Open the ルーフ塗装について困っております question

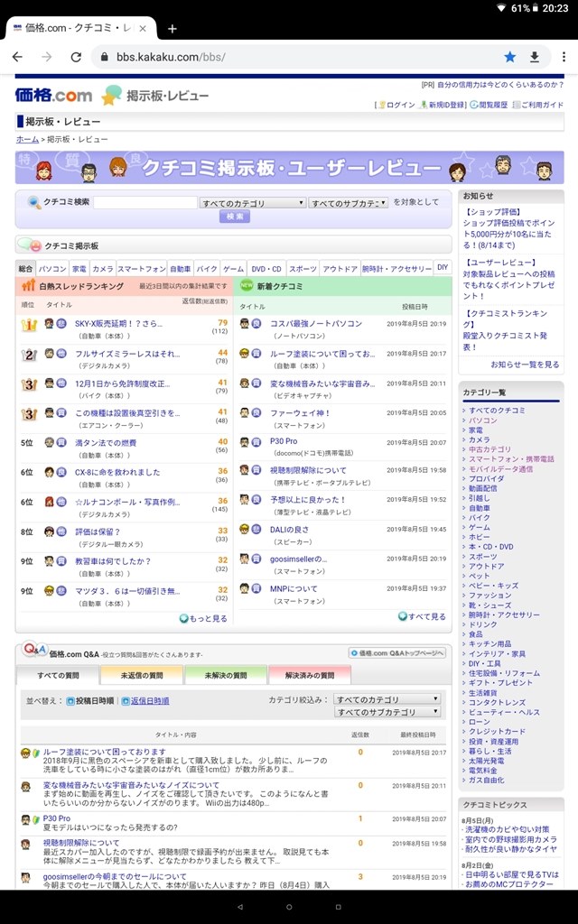(x=105, y=752)
